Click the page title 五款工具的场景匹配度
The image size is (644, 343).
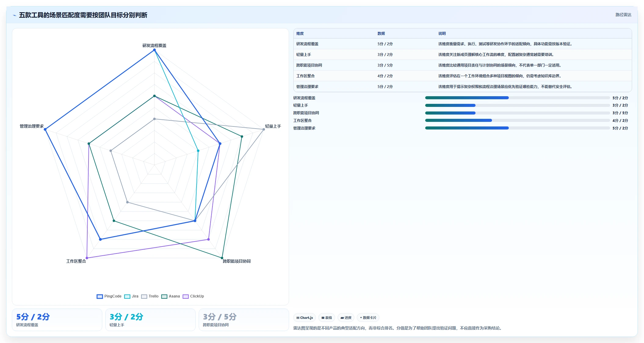83,15
